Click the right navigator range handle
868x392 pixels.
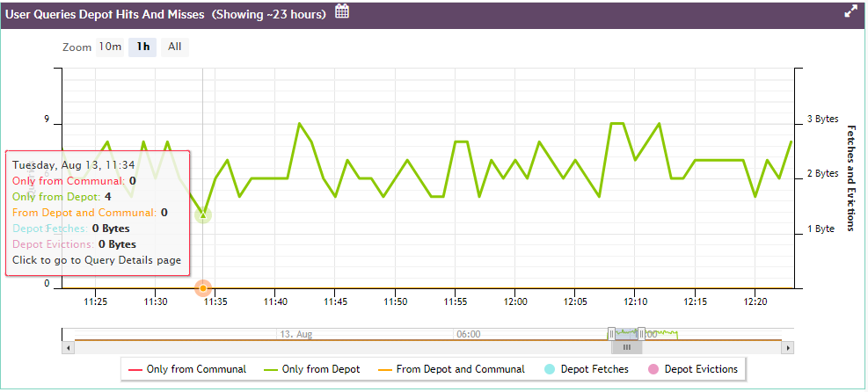[641, 334]
